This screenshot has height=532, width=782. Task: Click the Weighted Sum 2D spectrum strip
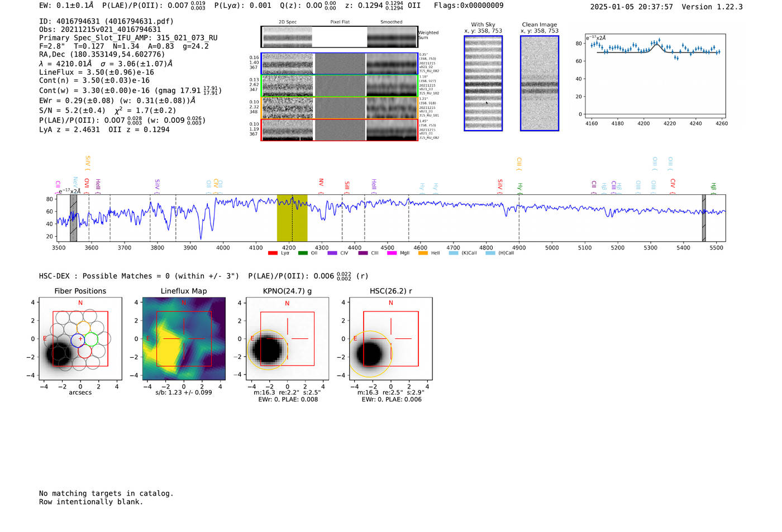click(x=340, y=37)
